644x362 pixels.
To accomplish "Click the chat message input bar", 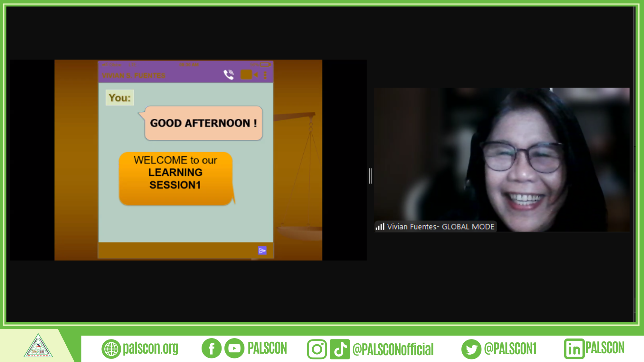I will pyautogui.click(x=177, y=250).
